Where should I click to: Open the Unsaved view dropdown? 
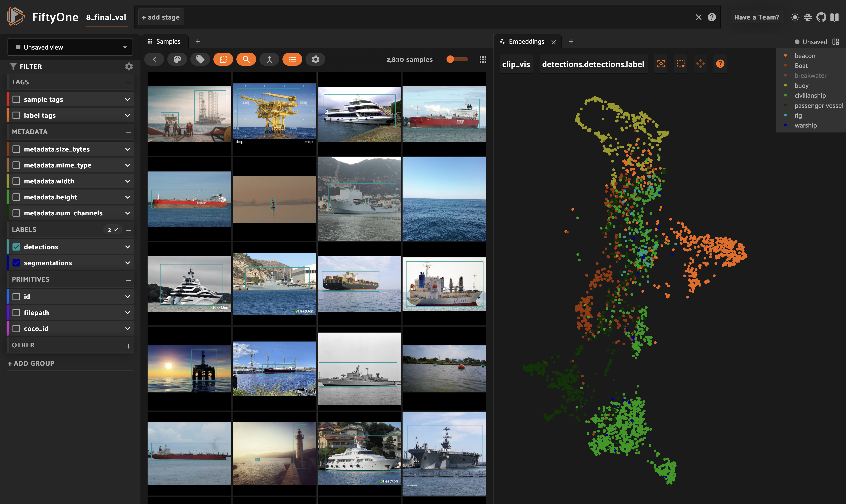pos(70,47)
